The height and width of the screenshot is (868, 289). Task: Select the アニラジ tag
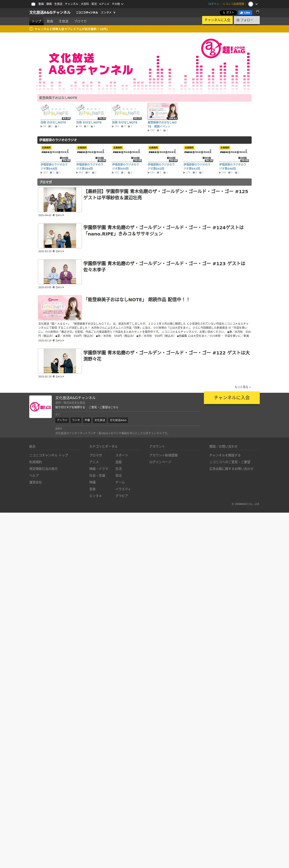(62, 420)
